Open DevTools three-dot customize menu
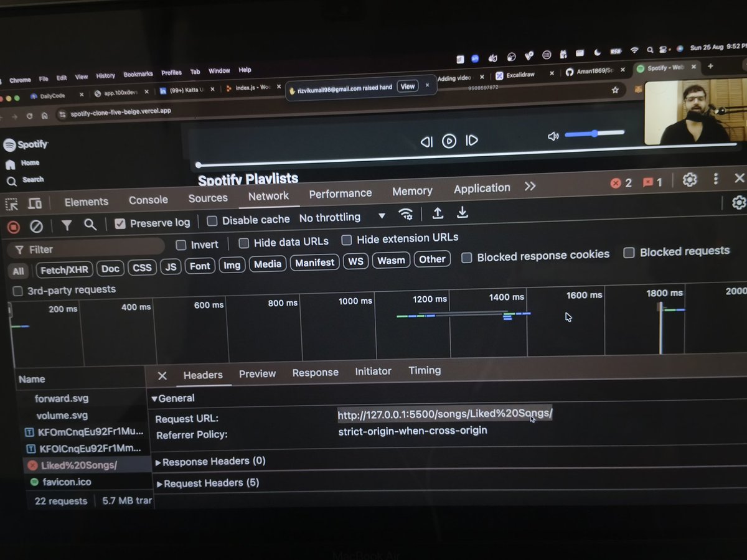747x560 pixels. pos(716,179)
